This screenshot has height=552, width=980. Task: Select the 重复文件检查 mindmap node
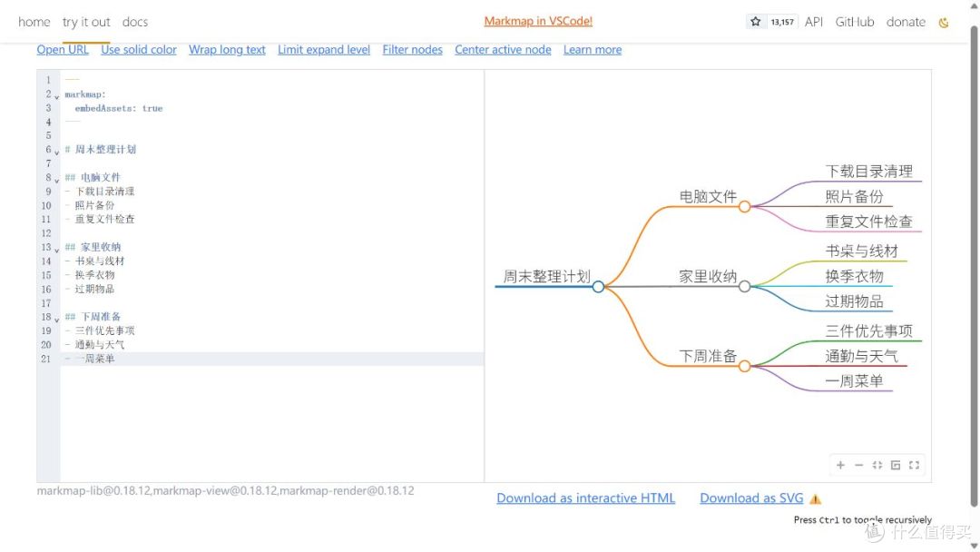coord(868,222)
